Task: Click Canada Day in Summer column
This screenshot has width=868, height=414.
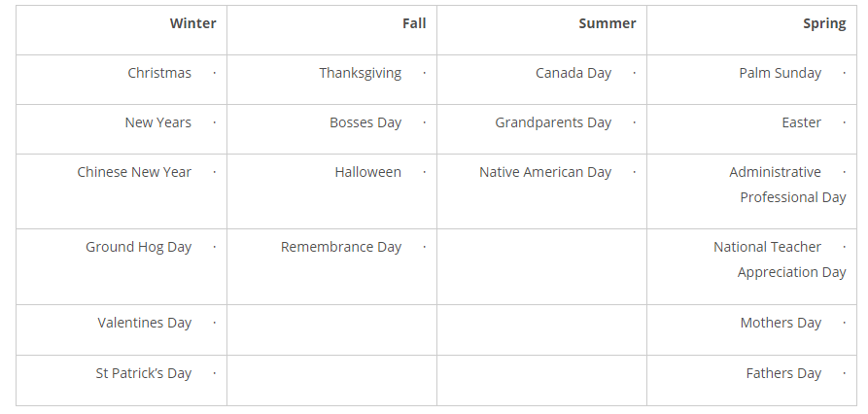Action: 573,73
